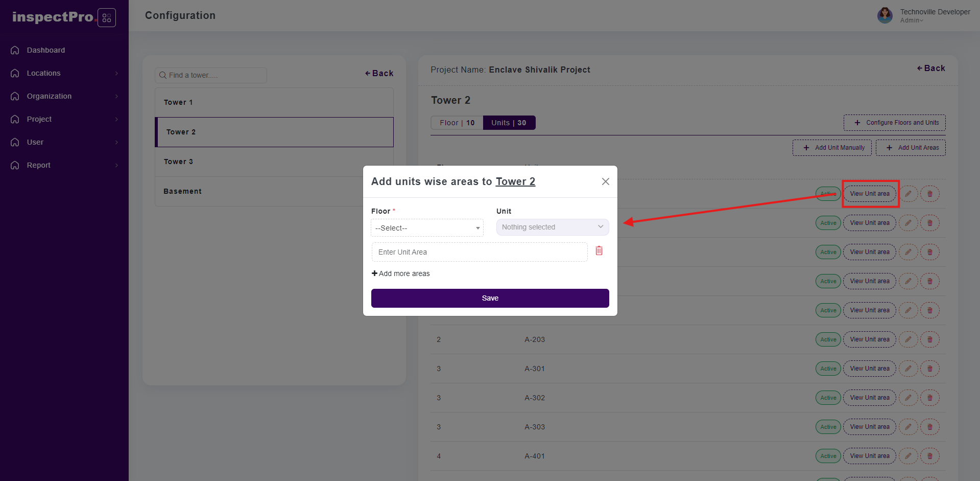
Task: Open the Floor select dropdown
Action: [x=427, y=228]
